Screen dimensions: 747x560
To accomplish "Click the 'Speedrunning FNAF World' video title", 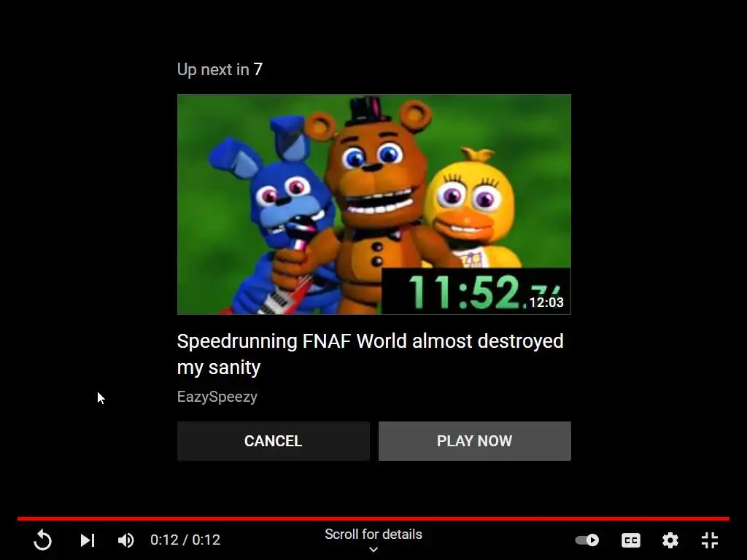I will pos(370,354).
